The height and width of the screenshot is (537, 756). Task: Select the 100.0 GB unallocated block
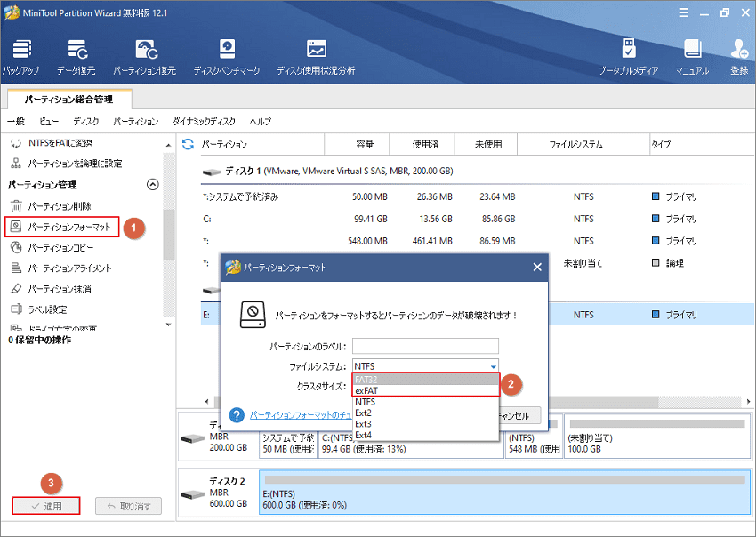[x=656, y=437]
